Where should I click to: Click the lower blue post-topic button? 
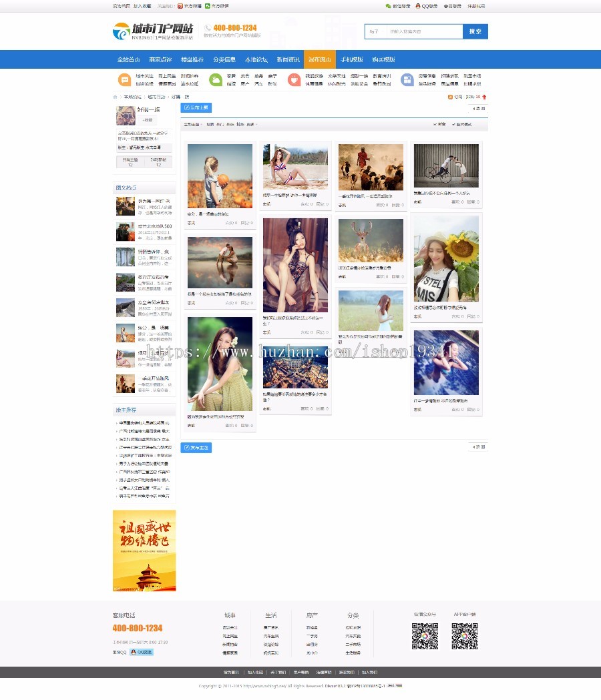(196, 447)
